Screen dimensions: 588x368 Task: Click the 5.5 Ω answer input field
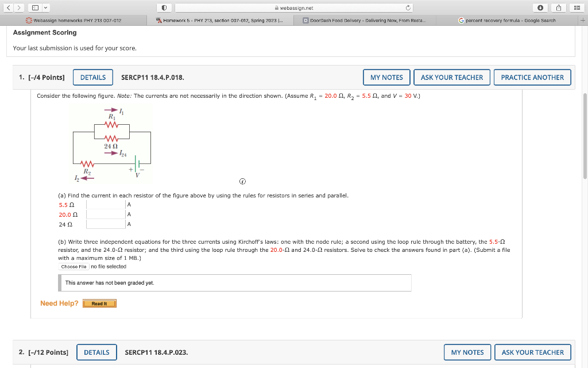[x=105, y=204]
